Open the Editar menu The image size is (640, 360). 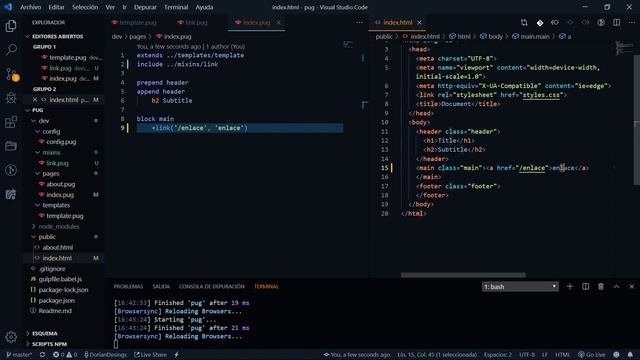click(x=56, y=7)
